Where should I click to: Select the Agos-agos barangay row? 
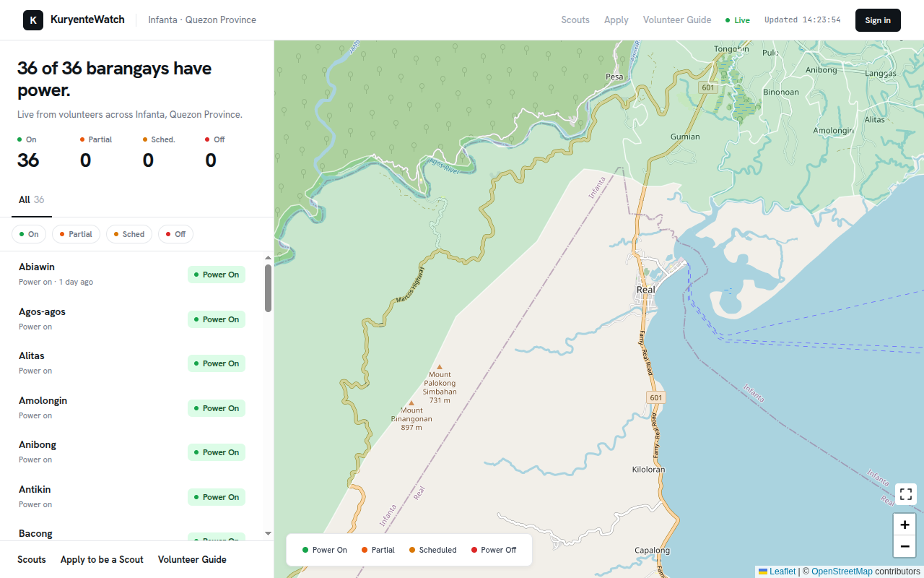[x=132, y=319]
